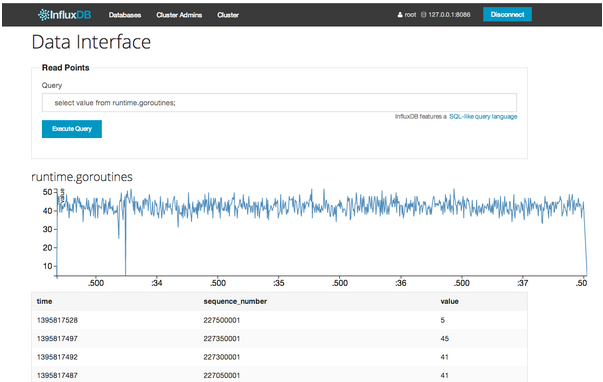Click the :36 tick on chart axis

coord(400,283)
